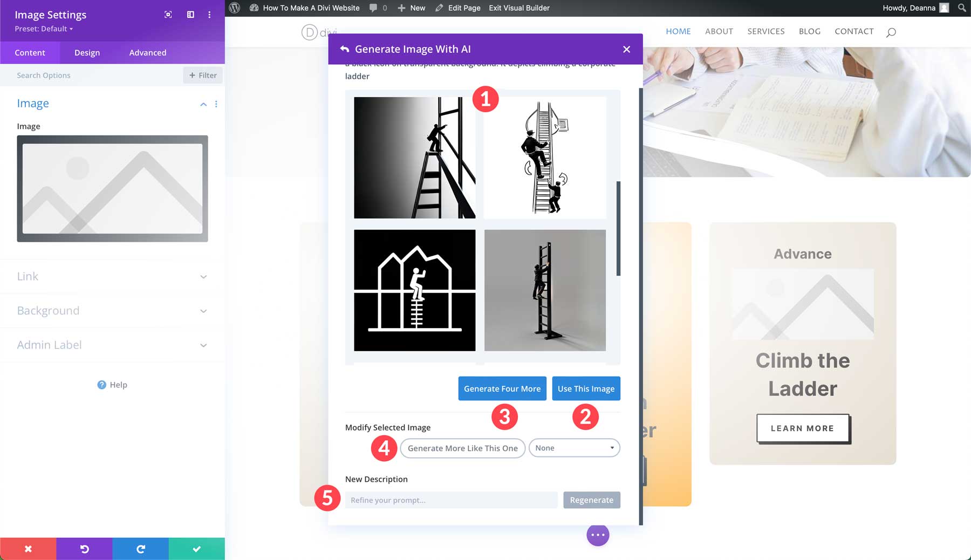971x560 pixels.
Task: Open the Preset: Default dropdown
Action: (42, 29)
